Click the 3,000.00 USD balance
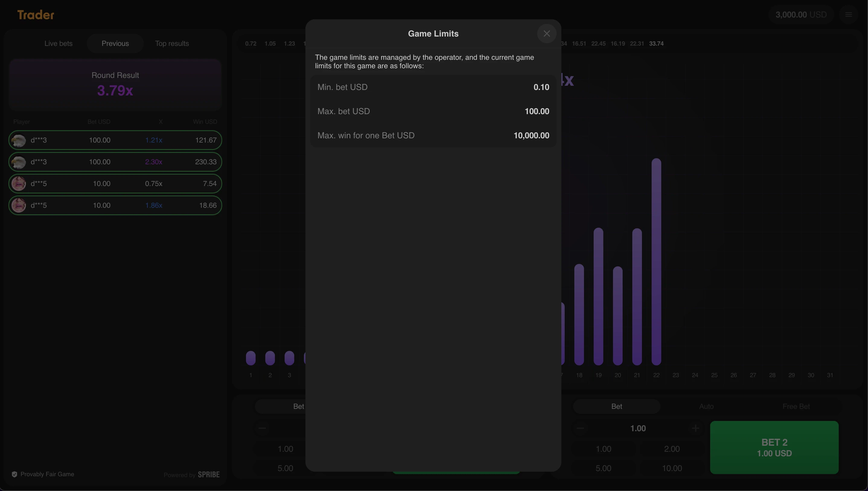Image resolution: width=868 pixels, height=491 pixels. 801,14
